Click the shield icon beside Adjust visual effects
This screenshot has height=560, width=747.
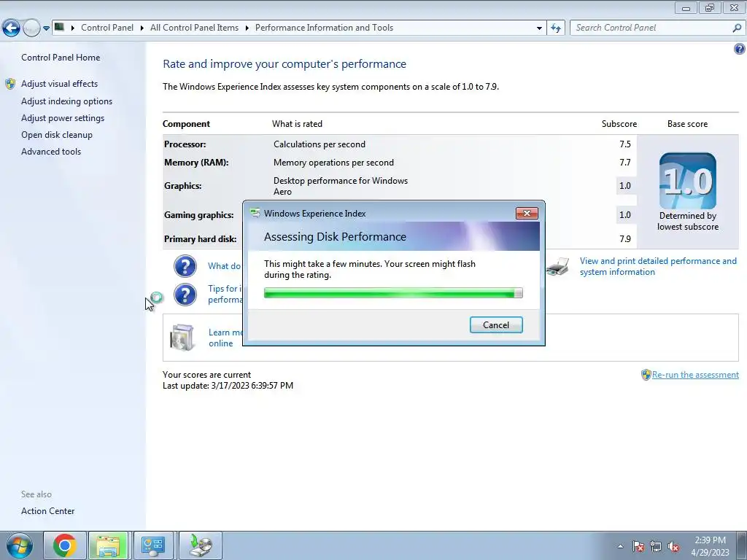10,84
